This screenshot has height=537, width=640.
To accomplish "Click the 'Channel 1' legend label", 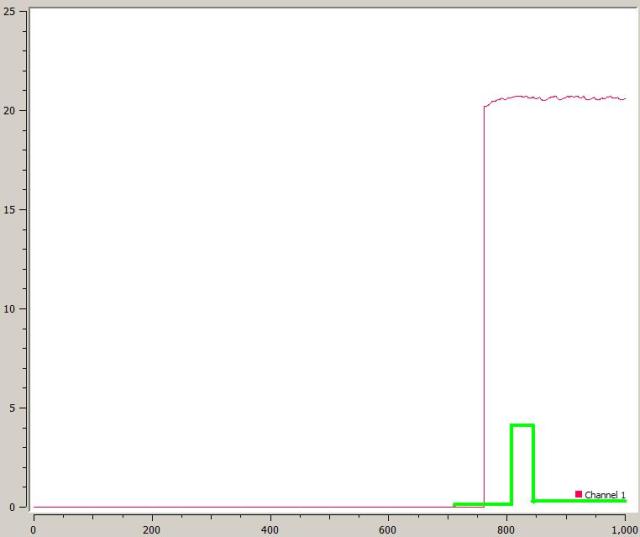I will (604, 495).
